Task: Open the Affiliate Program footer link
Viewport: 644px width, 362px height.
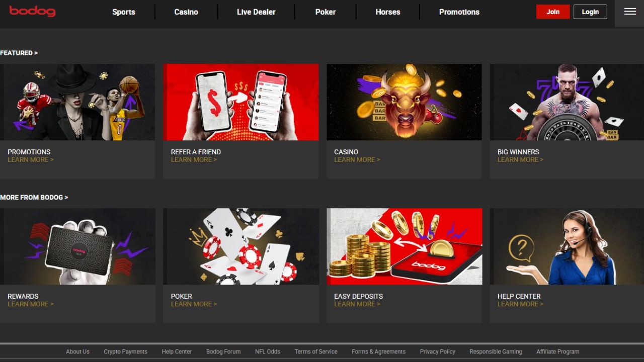Action: pyautogui.click(x=557, y=352)
